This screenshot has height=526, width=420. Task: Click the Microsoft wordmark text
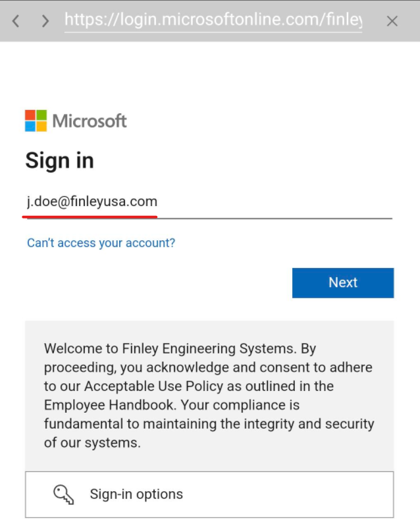(x=90, y=121)
